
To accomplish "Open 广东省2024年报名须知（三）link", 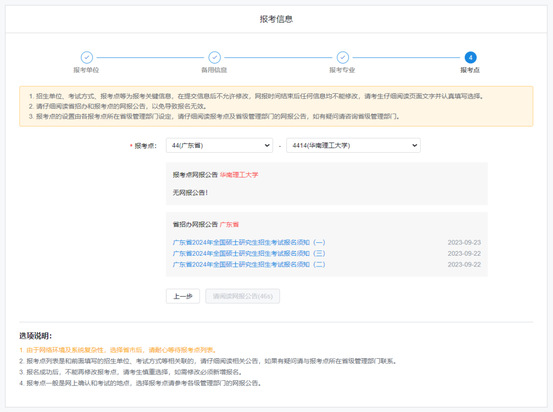I will [249, 253].
